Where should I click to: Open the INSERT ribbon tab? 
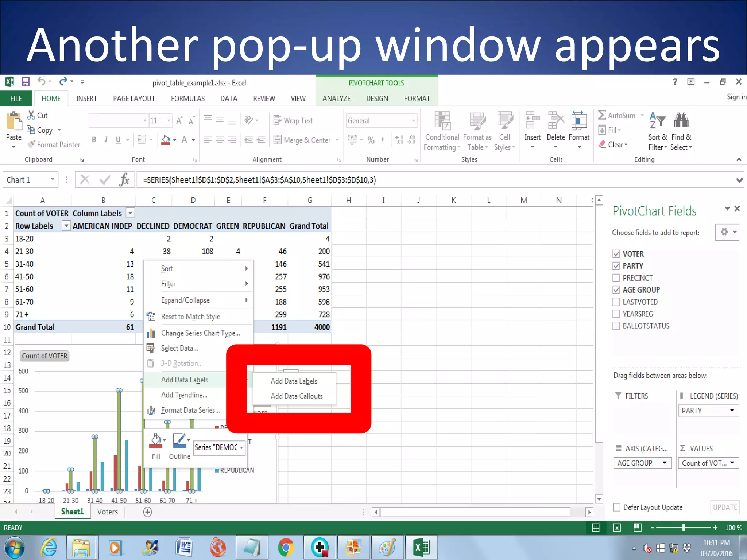pos(86,98)
